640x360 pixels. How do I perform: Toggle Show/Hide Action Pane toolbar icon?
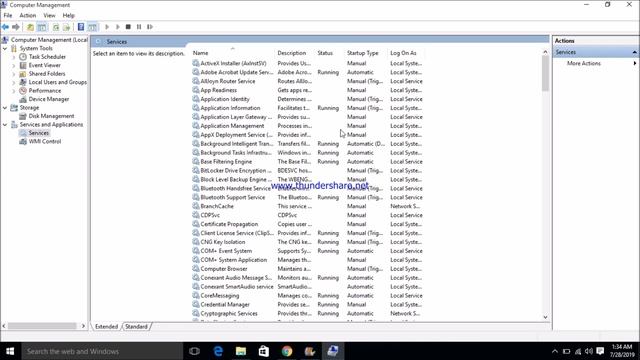(x=93, y=27)
